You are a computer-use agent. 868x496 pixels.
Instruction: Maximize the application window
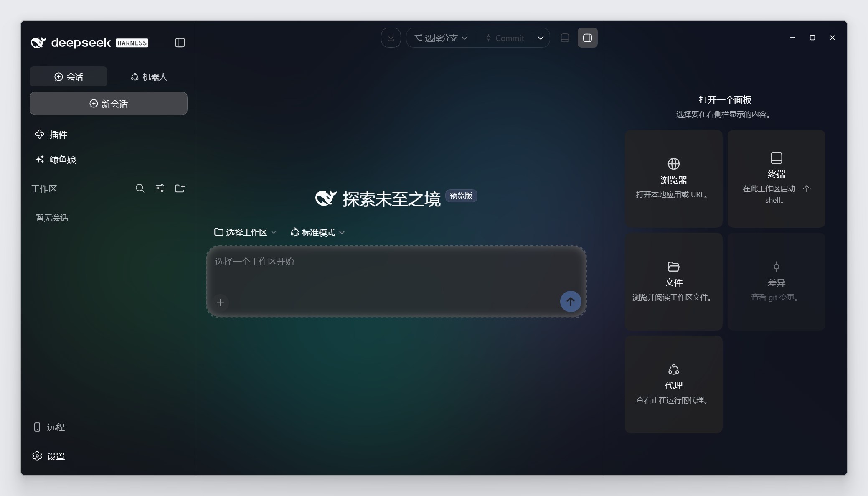(x=812, y=38)
